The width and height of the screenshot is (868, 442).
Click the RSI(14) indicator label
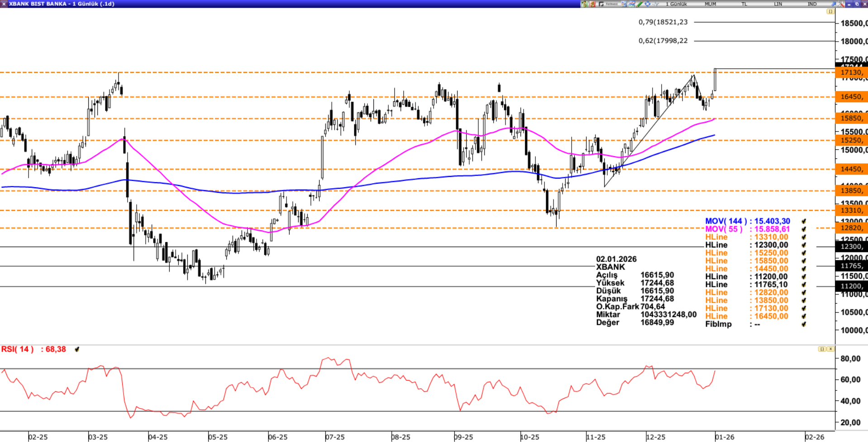click(17, 349)
